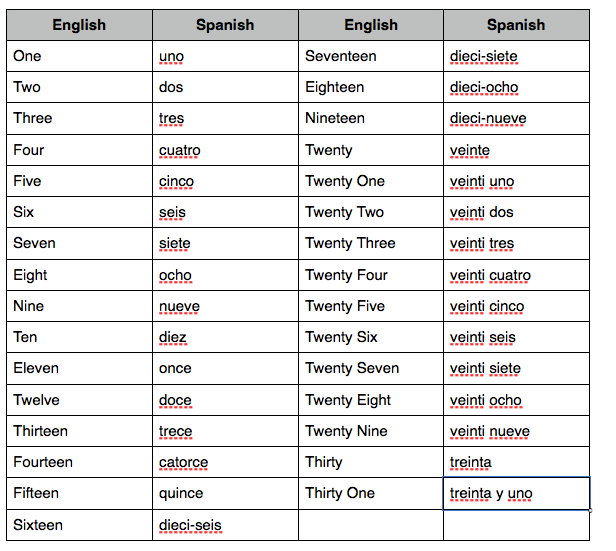616x551 pixels.
Task: Click the "Eight" table cell
Action: pyautogui.click(x=30, y=275)
